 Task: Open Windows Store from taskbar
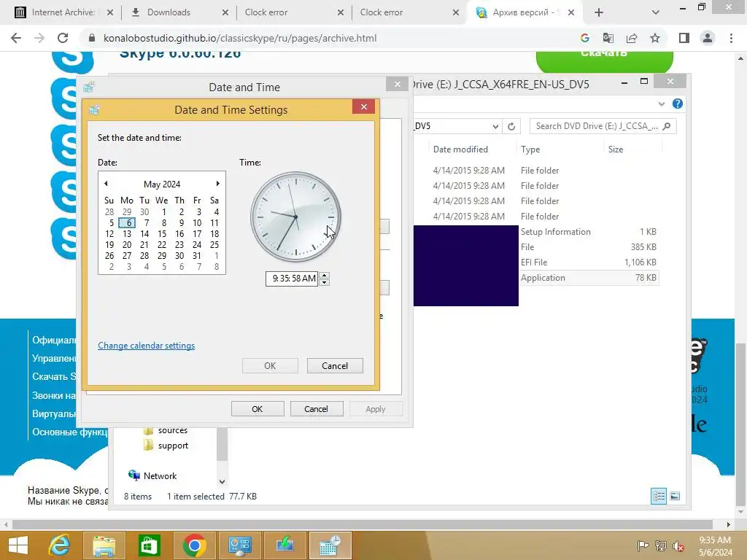149,545
